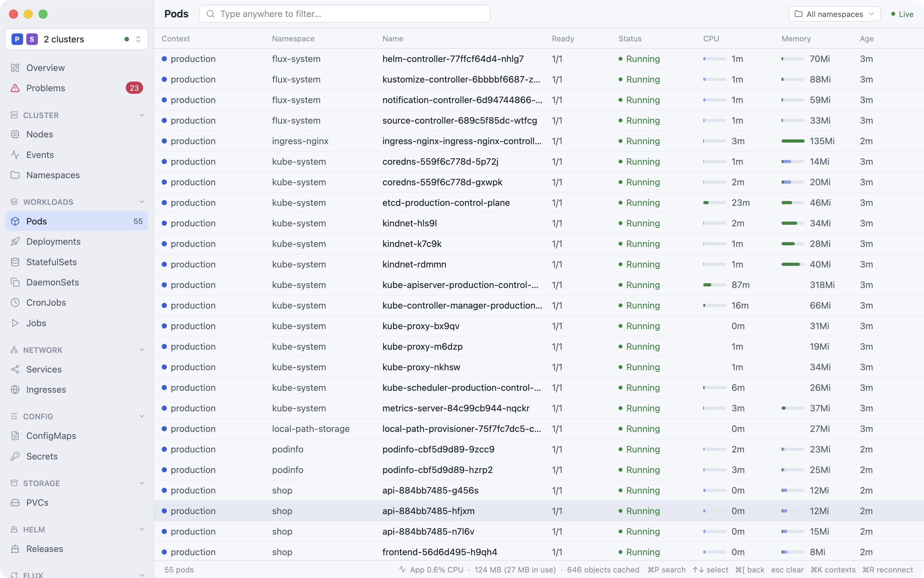Sort table by CPU column header
This screenshot has height=578, width=924.
(x=711, y=39)
